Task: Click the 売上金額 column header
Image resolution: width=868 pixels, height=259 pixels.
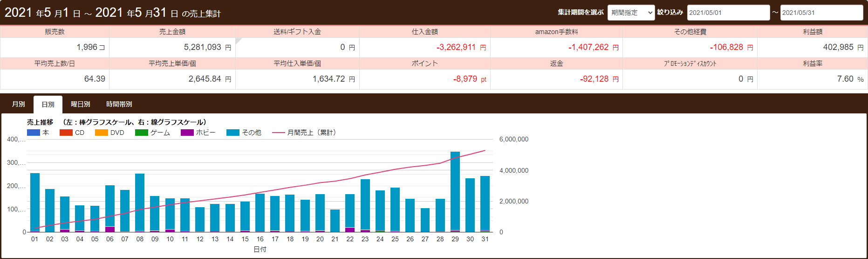Action: pos(172,32)
